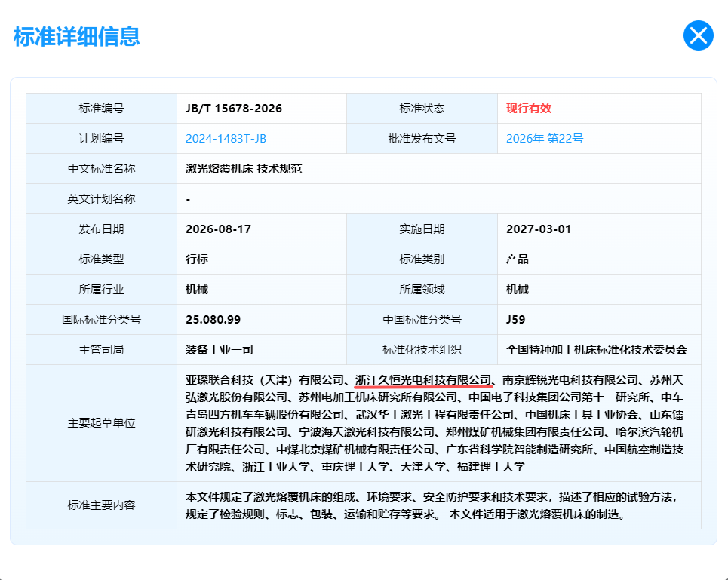Viewport: 728px width, 580px height.
Task: Click 武汉华工激光工程有限责任公司 in drafting units
Action: click(x=435, y=415)
